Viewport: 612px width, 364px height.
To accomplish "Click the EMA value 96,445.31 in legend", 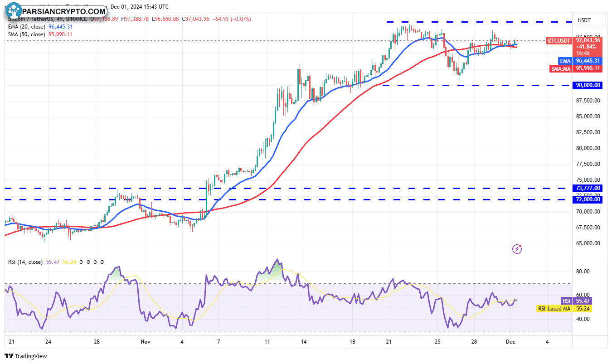I will click(61, 27).
